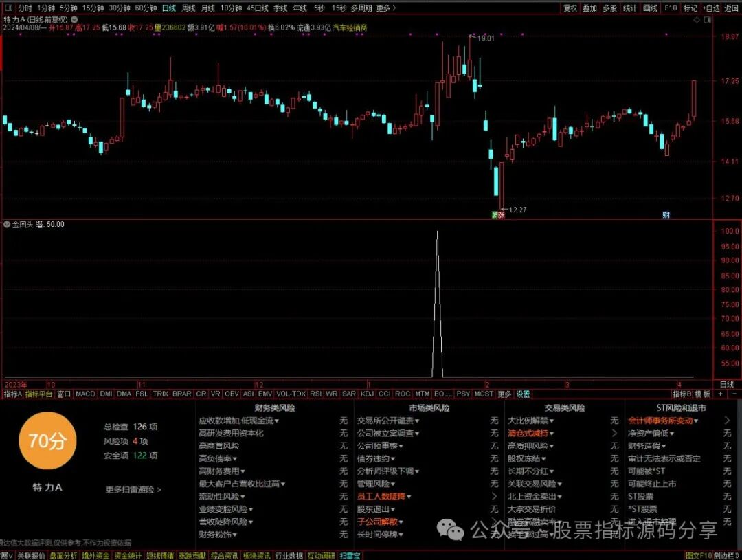Image resolution: width=742 pixels, height=560 pixels.
Task: Open arrow for 清仓式减持 risk
Action: [614, 433]
